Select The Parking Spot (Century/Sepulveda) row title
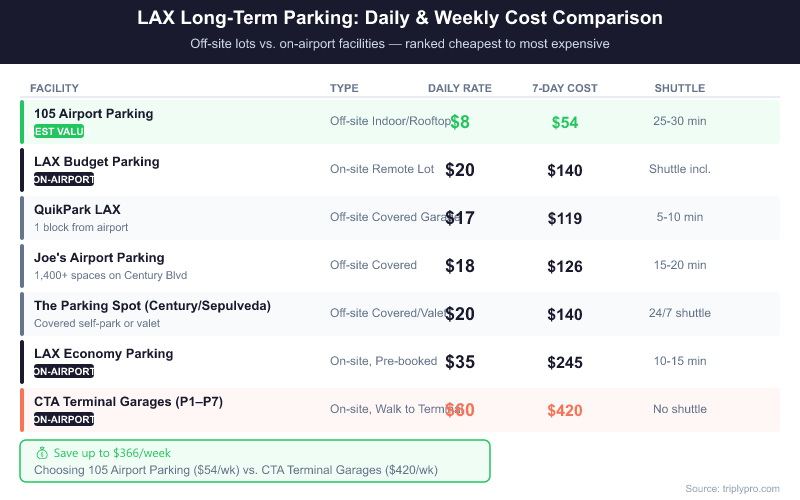 152,306
